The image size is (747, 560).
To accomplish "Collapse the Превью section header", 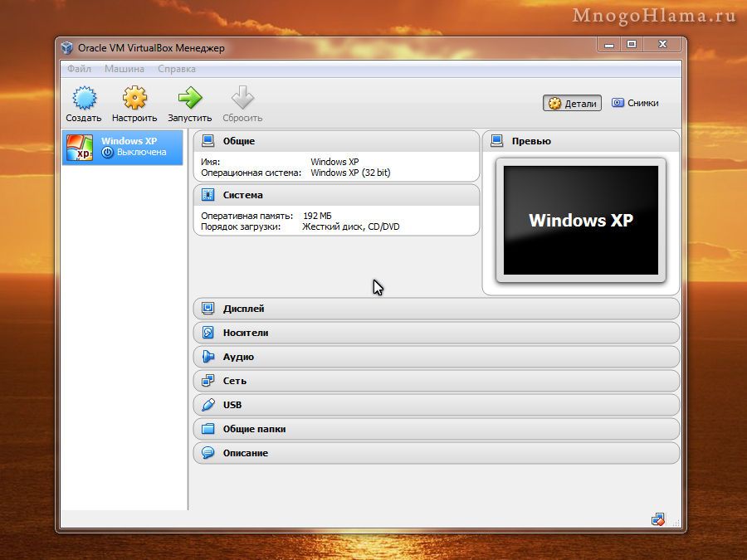I will 581,141.
